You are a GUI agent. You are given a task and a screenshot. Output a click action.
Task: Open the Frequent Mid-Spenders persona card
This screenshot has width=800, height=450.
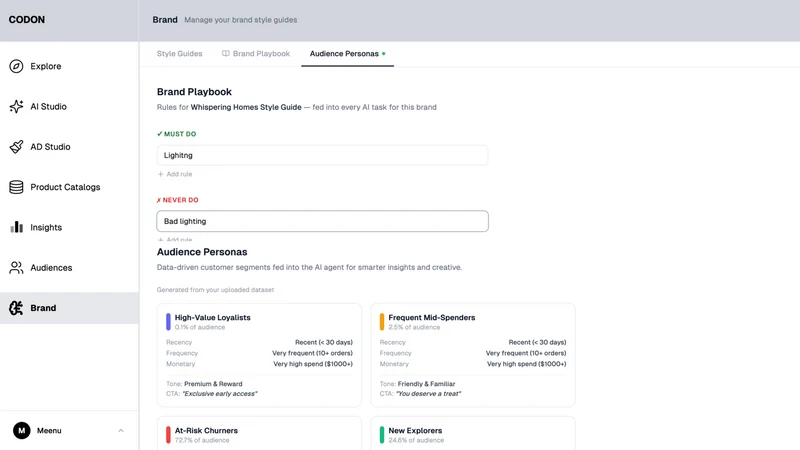(473, 355)
